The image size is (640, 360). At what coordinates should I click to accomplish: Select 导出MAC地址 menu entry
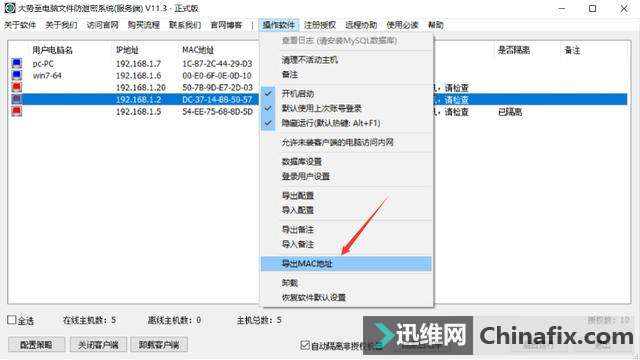tap(346, 264)
